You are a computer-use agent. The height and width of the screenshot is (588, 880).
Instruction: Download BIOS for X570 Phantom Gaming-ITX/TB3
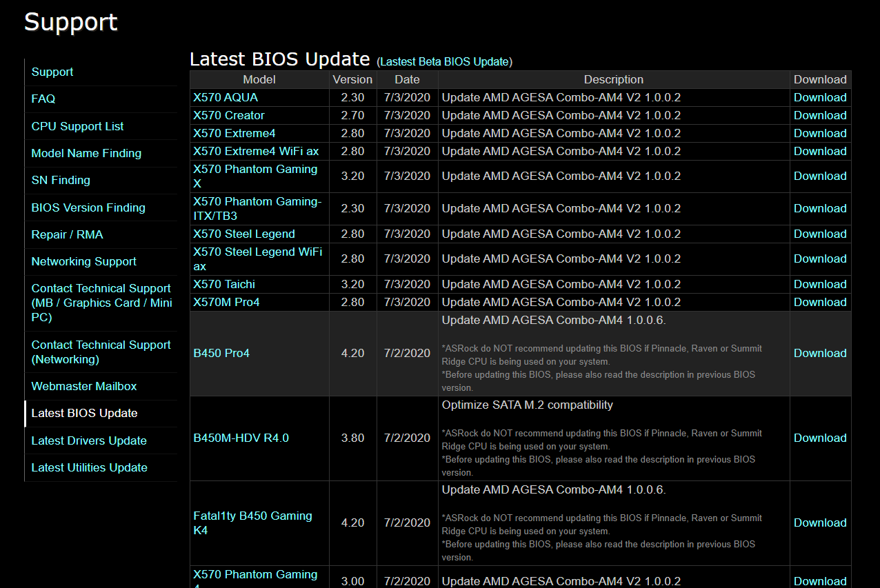(x=820, y=208)
